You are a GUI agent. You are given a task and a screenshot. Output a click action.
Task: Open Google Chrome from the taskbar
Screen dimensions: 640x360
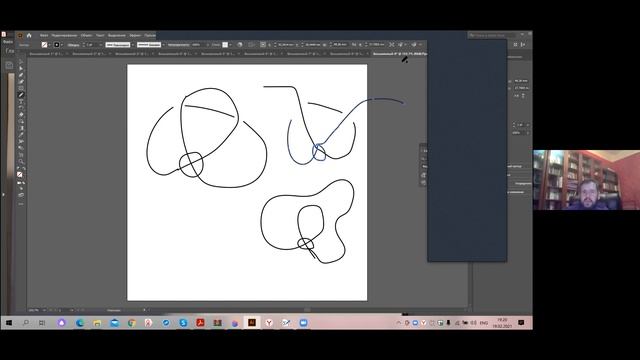click(x=131, y=323)
